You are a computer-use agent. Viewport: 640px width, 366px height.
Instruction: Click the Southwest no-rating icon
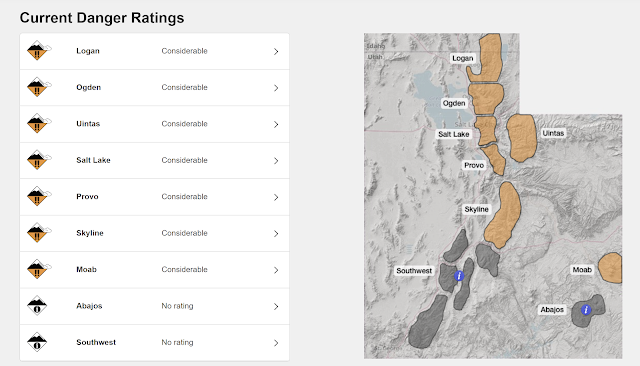point(37,342)
